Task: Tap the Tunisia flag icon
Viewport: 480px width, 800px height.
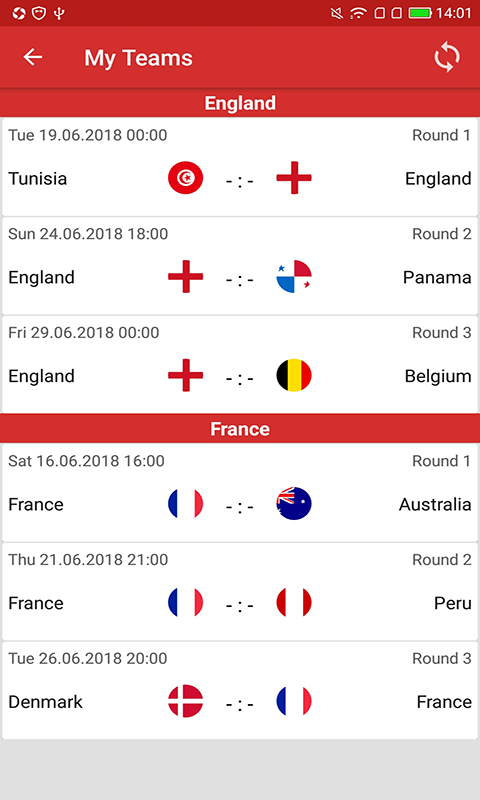Action: (x=186, y=178)
